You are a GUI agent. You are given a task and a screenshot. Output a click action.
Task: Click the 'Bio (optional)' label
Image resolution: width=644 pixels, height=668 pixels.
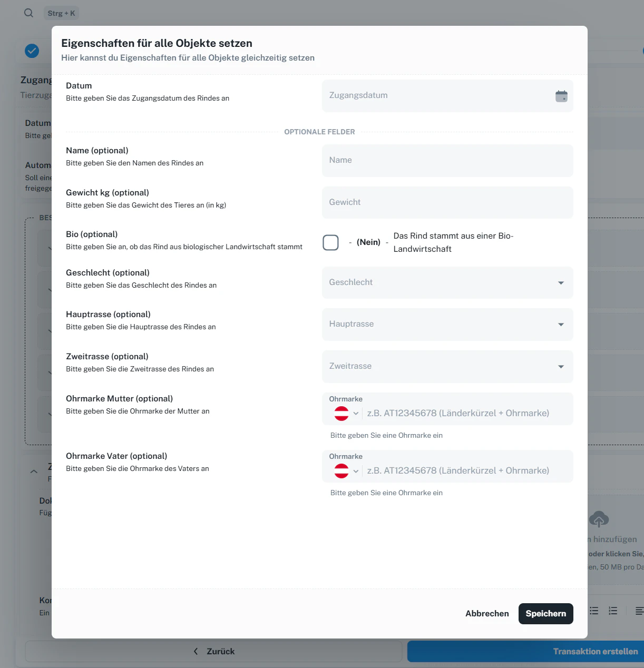pos(92,234)
